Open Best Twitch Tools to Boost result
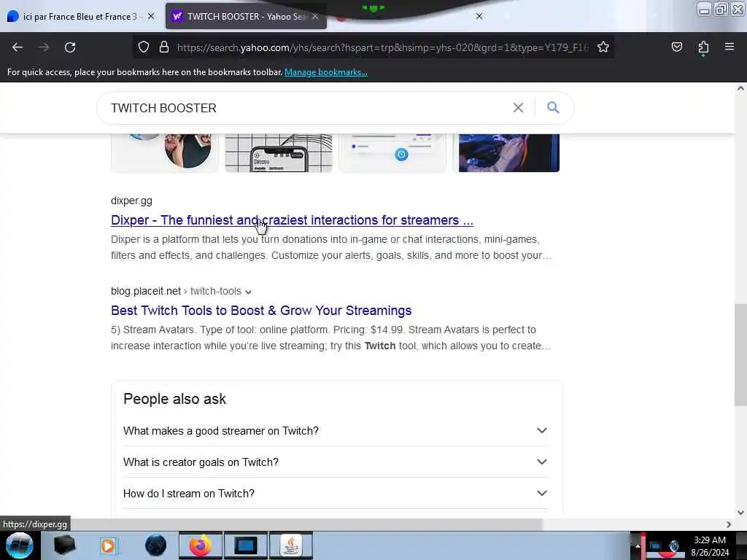Viewport: 747px width, 560px height. 261,311
